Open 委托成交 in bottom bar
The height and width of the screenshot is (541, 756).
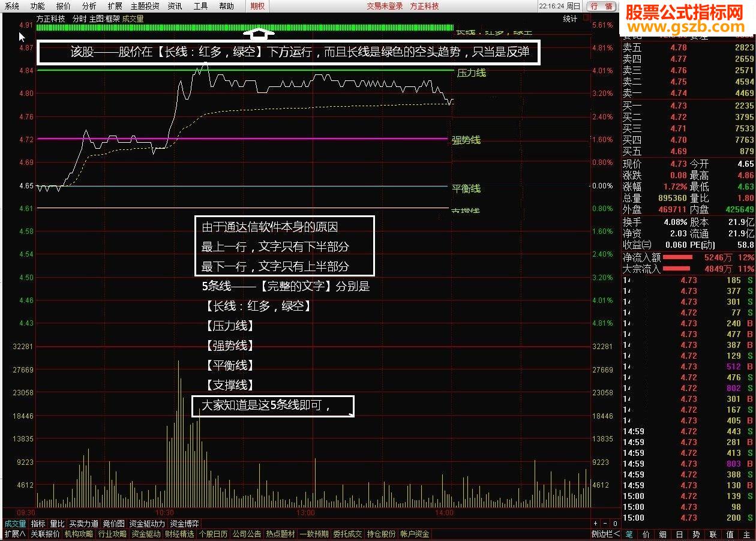(x=348, y=534)
